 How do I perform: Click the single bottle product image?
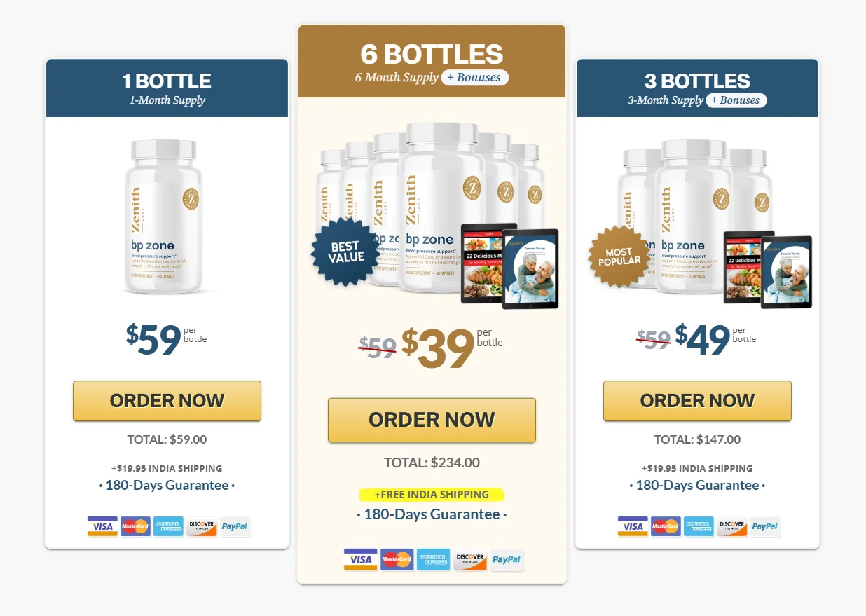[167, 217]
